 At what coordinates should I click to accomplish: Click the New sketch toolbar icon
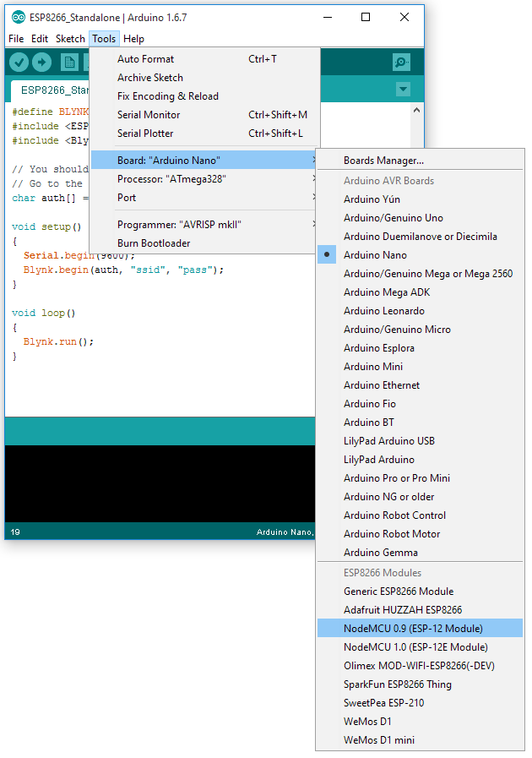[69, 62]
